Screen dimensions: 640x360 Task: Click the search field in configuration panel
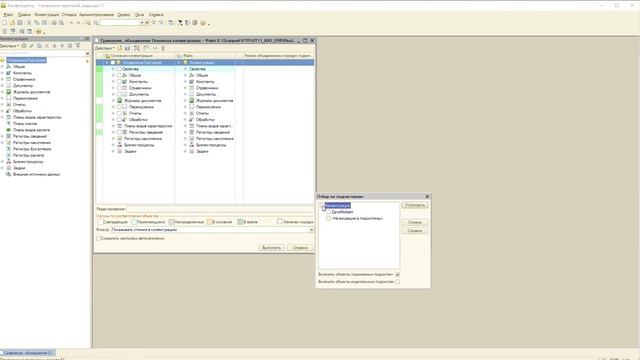coord(42,53)
